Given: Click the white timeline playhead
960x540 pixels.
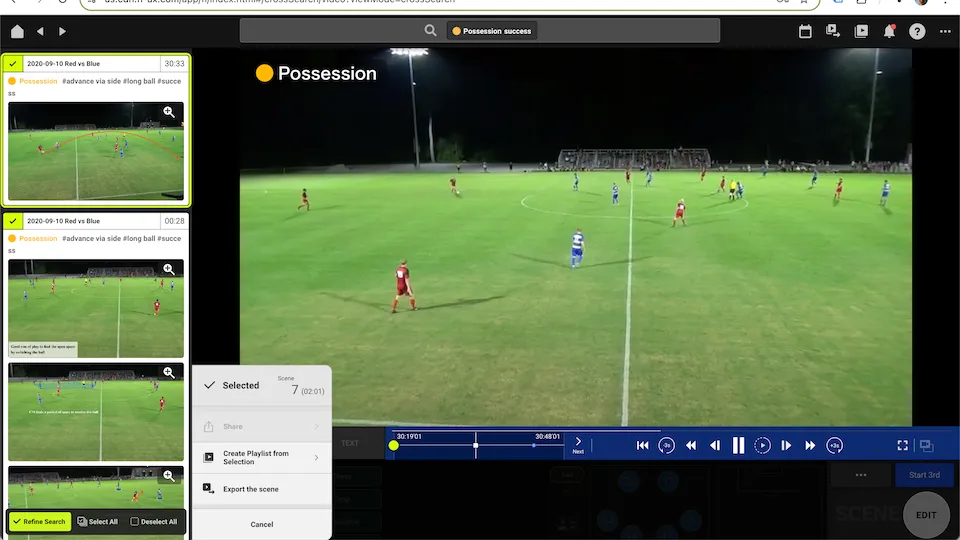Looking at the screenshot, I should (476, 446).
